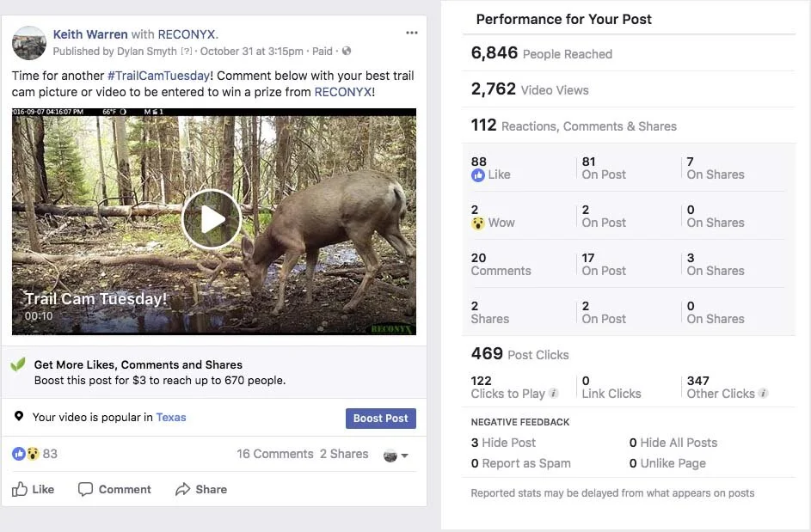Click the [?] help marker beside Dylan Smyth
The image size is (811, 532).
tap(187, 52)
